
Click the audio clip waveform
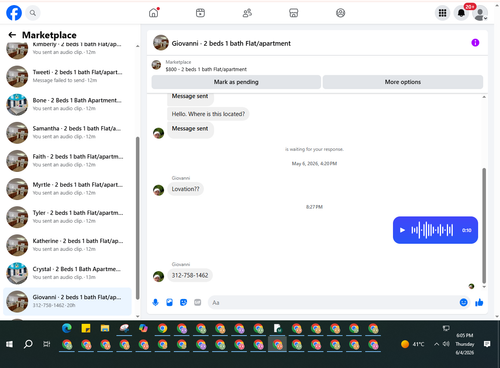(432, 230)
